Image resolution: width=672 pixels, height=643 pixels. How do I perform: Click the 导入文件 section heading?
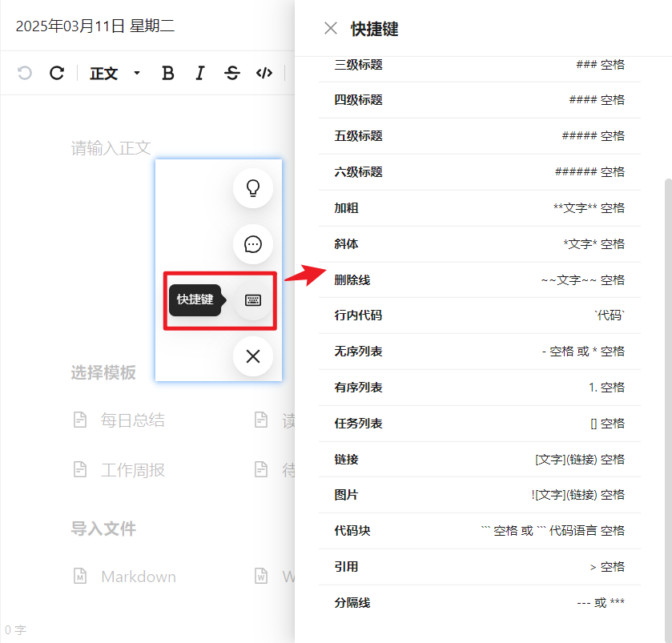tap(103, 529)
